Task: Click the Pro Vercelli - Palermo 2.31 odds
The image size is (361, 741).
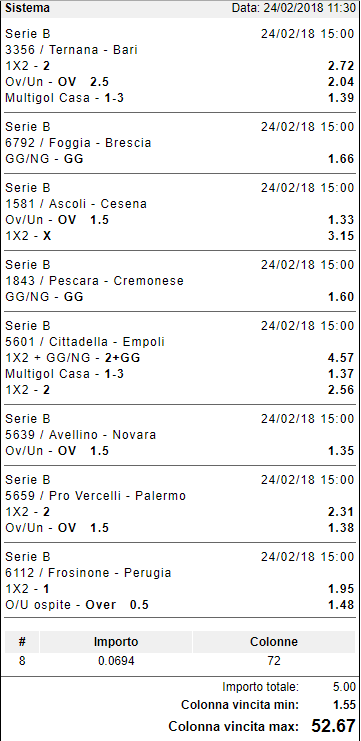Action: pos(341,511)
